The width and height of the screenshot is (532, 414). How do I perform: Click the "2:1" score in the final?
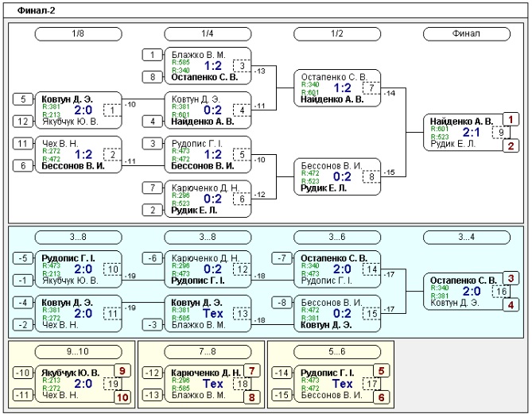click(472, 132)
